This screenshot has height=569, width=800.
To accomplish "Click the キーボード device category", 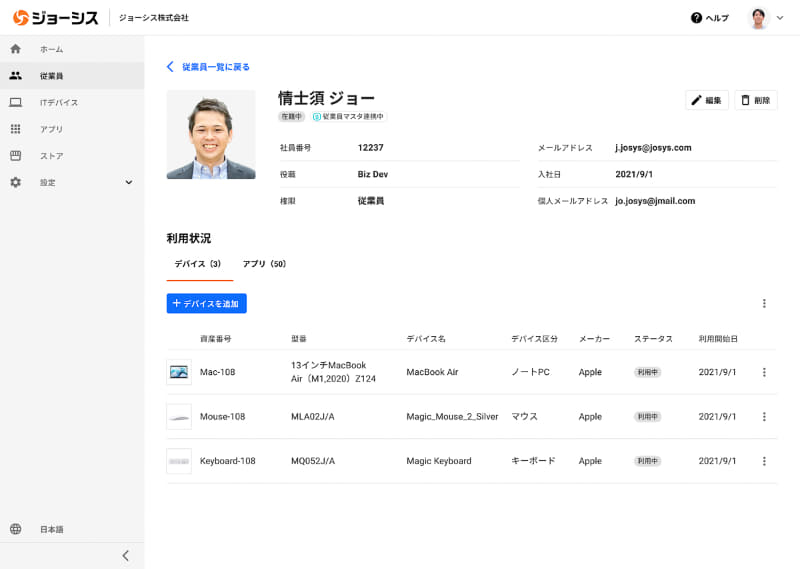I will pos(533,461).
